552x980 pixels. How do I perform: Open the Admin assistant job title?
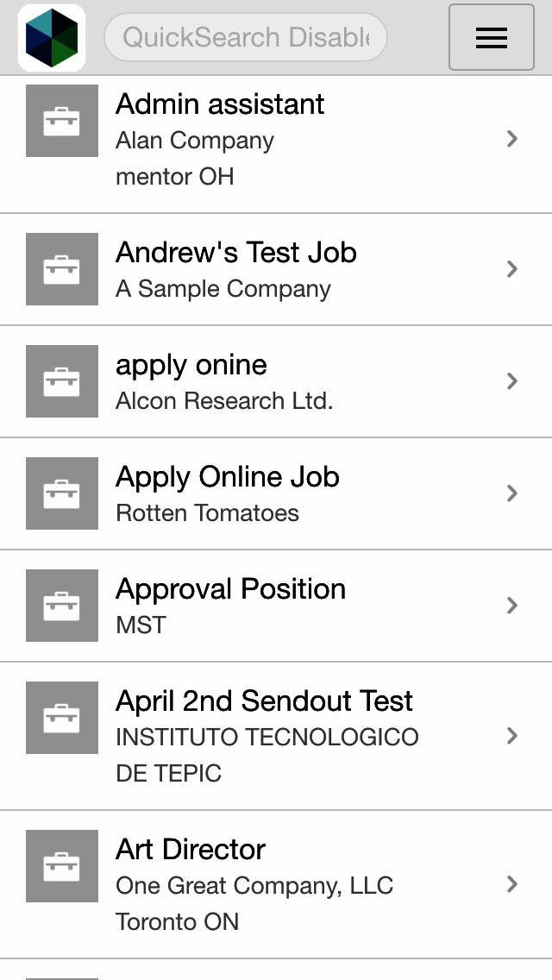(220, 104)
